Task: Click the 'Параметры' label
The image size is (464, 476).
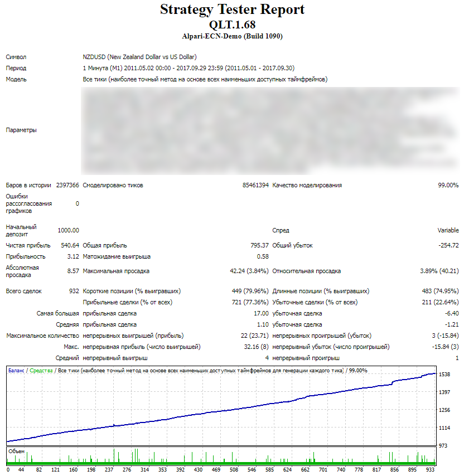Action: [21, 130]
